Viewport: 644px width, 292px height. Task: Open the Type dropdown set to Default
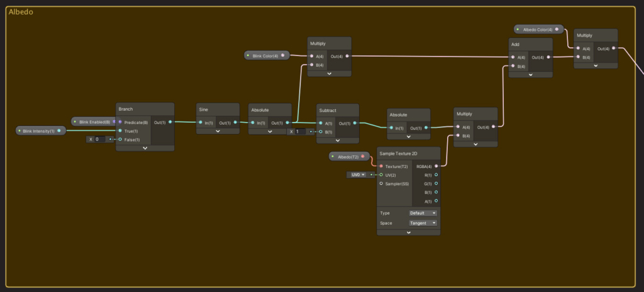423,213
